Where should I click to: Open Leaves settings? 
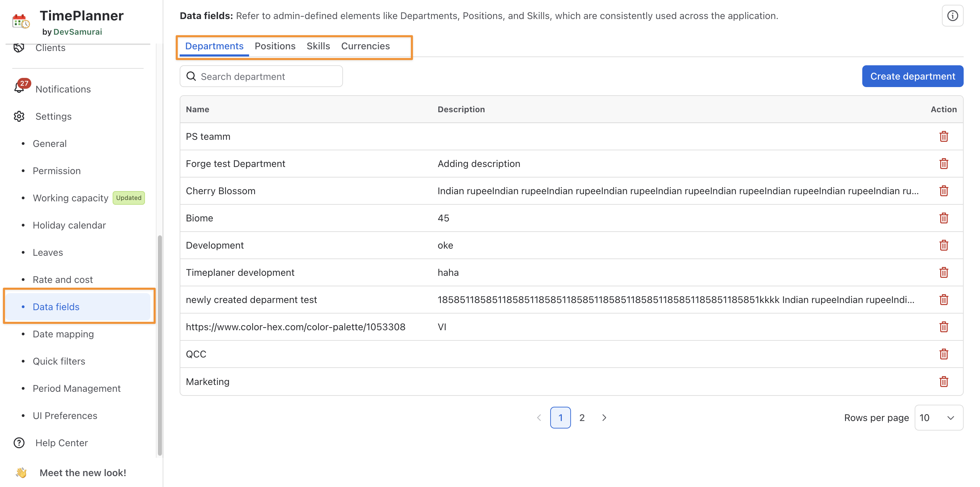coord(48,252)
